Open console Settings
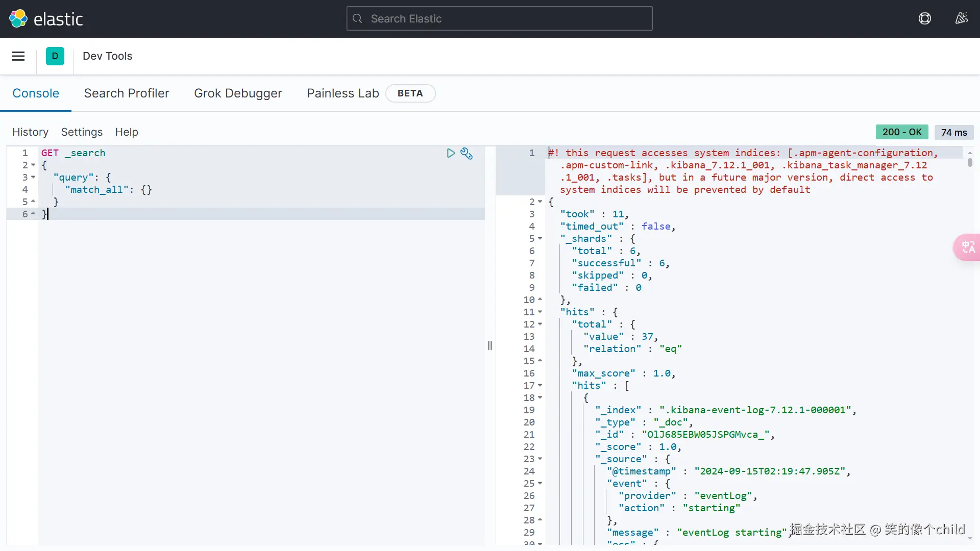Viewport: 980px width, 551px height. click(82, 132)
